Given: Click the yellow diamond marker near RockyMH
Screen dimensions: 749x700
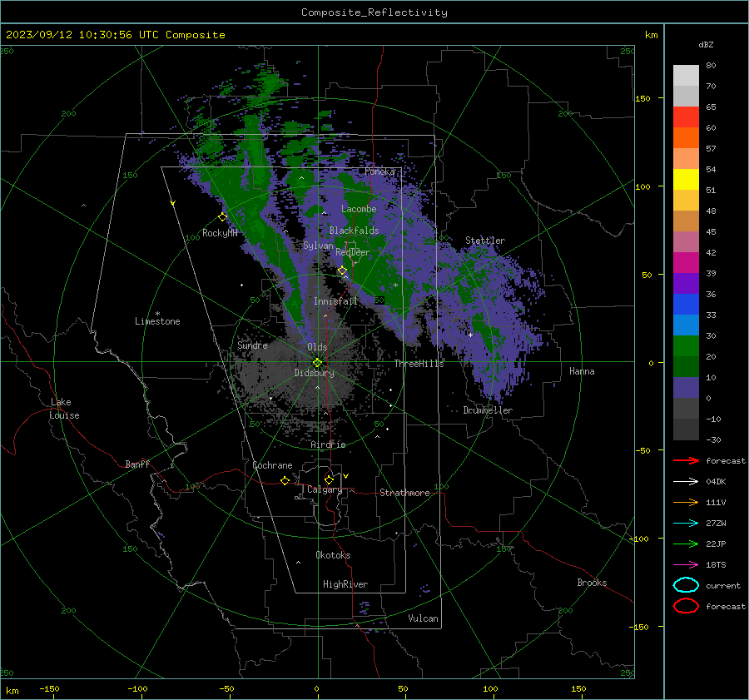Looking at the screenshot, I should click(222, 217).
